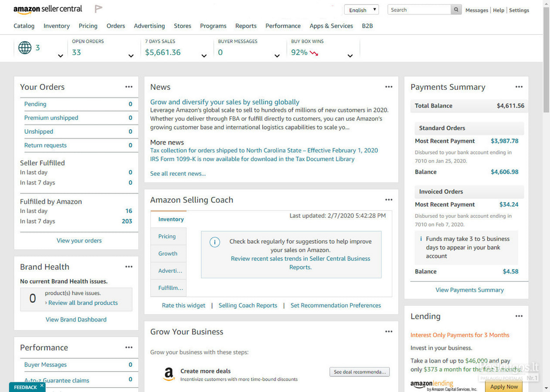Click the Apply Now lending button
This screenshot has width=550, height=392.
coord(504,386)
